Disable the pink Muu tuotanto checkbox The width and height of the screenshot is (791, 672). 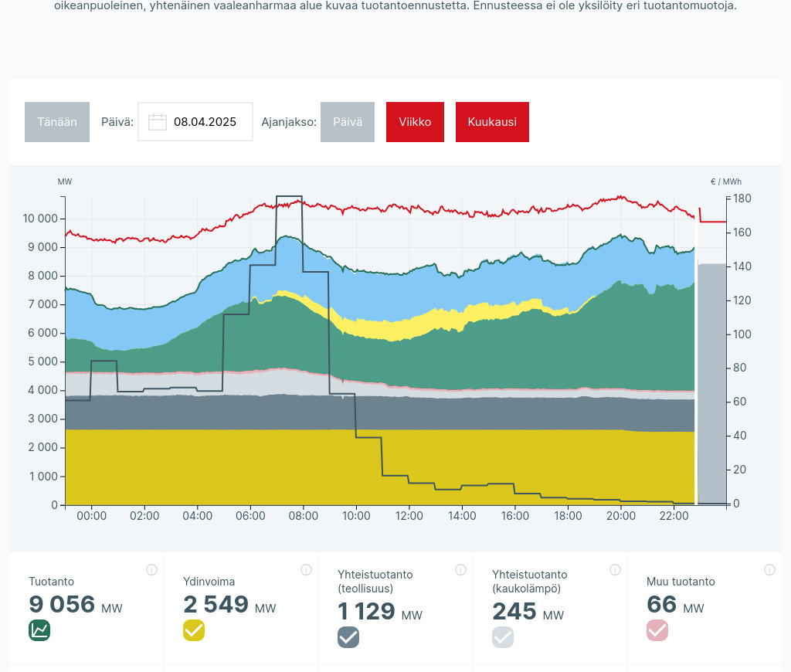tap(657, 630)
